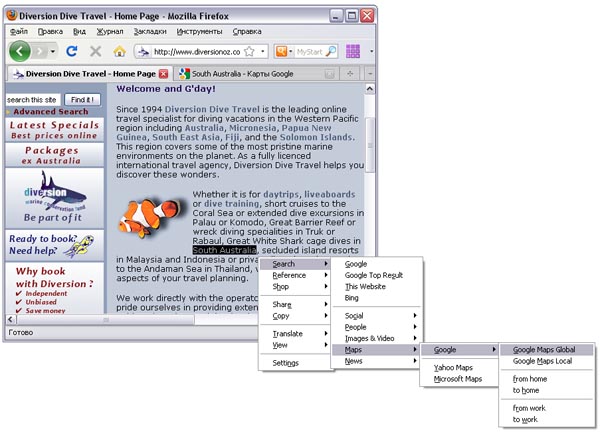Open the search engine selector dropdown arrow
The width and height of the screenshot is (600, 432).
point(290,51)
